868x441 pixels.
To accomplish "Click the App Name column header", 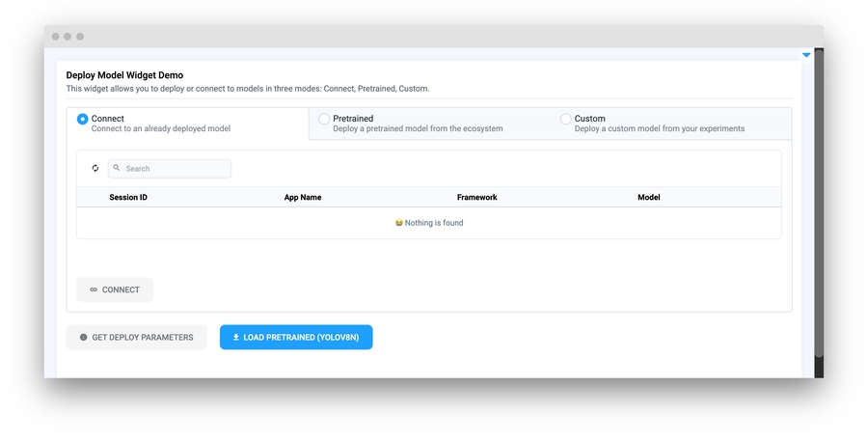I will 303,197.
